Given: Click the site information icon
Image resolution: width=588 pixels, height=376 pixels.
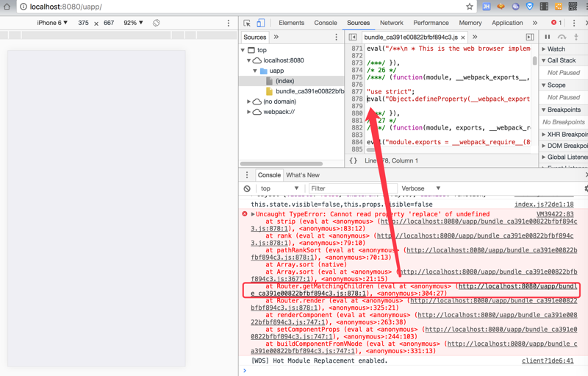Looking at the screenshot, I should click(x=23, y=7).
